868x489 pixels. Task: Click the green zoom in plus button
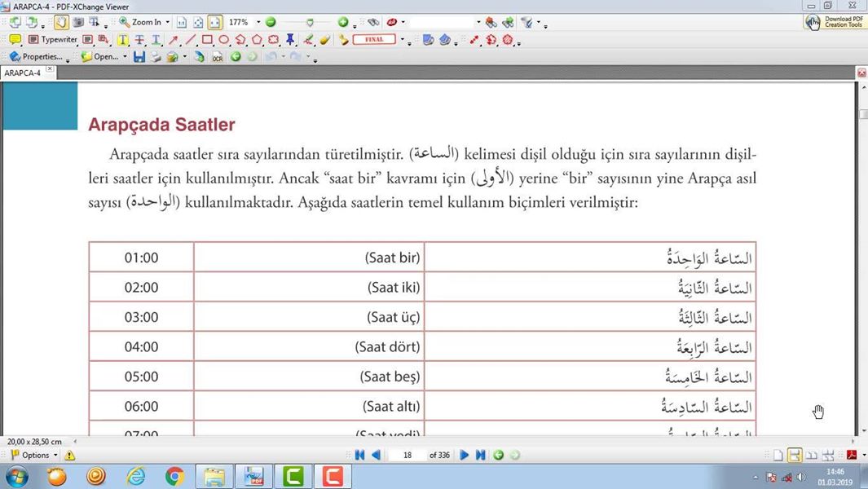(343, 22)
